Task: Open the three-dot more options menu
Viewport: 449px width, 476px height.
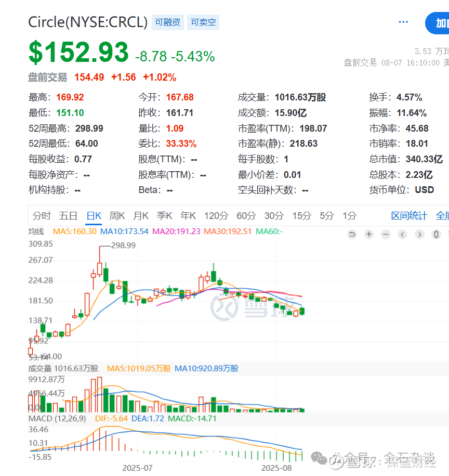Action: [403, 22]
